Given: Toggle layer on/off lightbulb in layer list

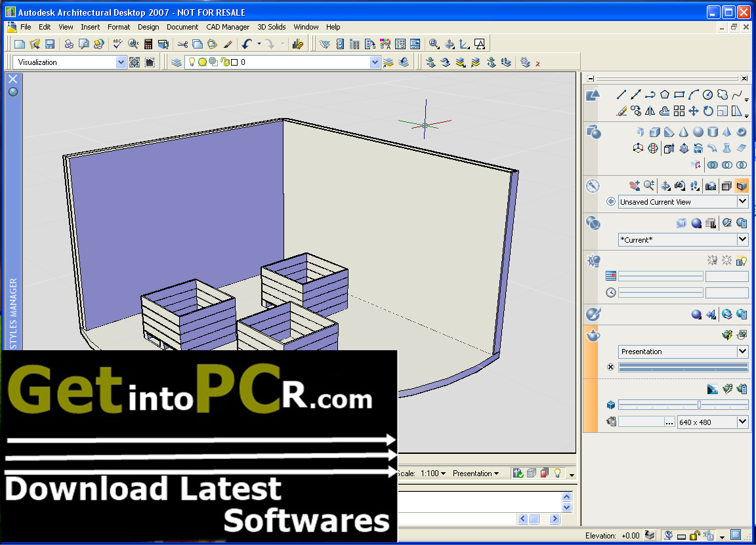Looking at the screenshot, I should [192, 62].
